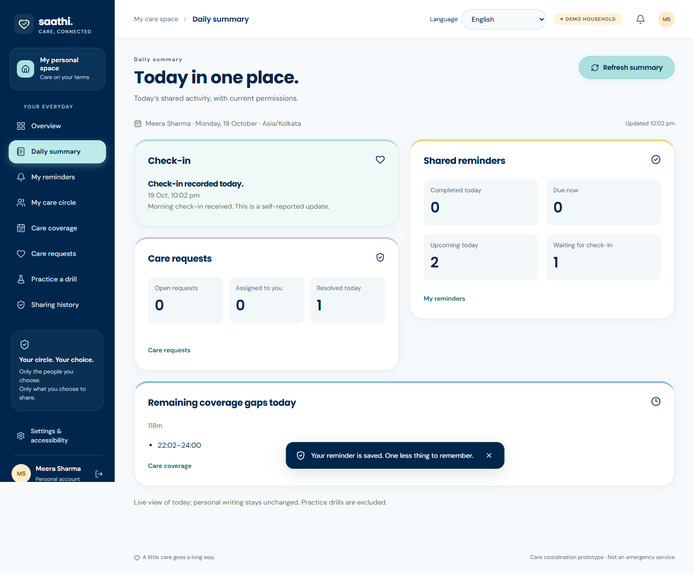Image resolution: width=694 pixels, height=573 pixels.
Task: Click the saathi heart logo
Action: coord(24,24)
